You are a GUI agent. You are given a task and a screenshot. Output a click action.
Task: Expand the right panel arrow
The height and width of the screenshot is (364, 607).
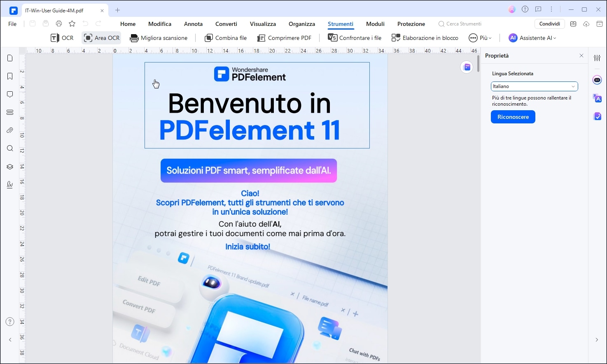coord(597,340)
